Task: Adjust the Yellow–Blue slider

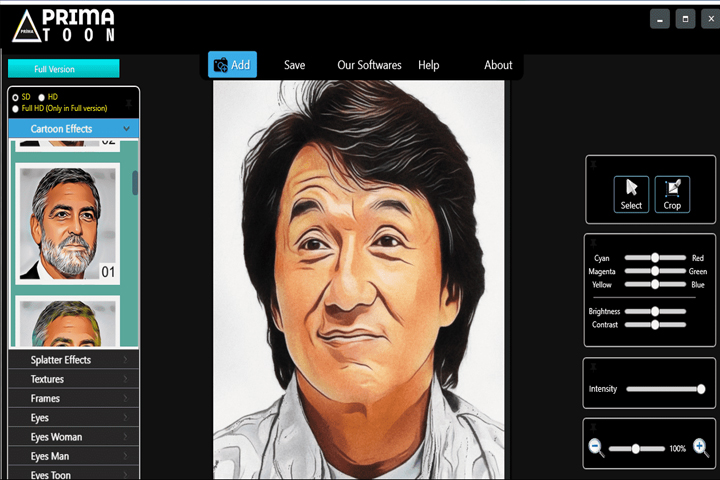Action: [655, 284]
